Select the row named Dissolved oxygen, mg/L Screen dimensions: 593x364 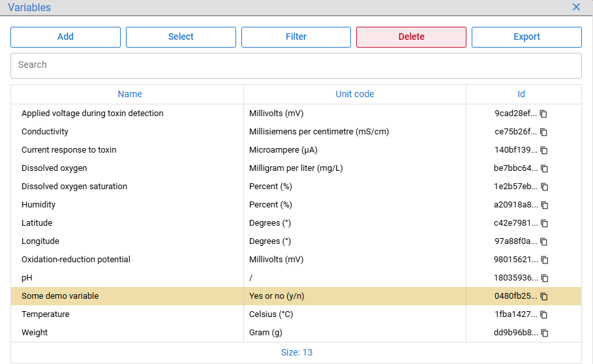(296, 168)
